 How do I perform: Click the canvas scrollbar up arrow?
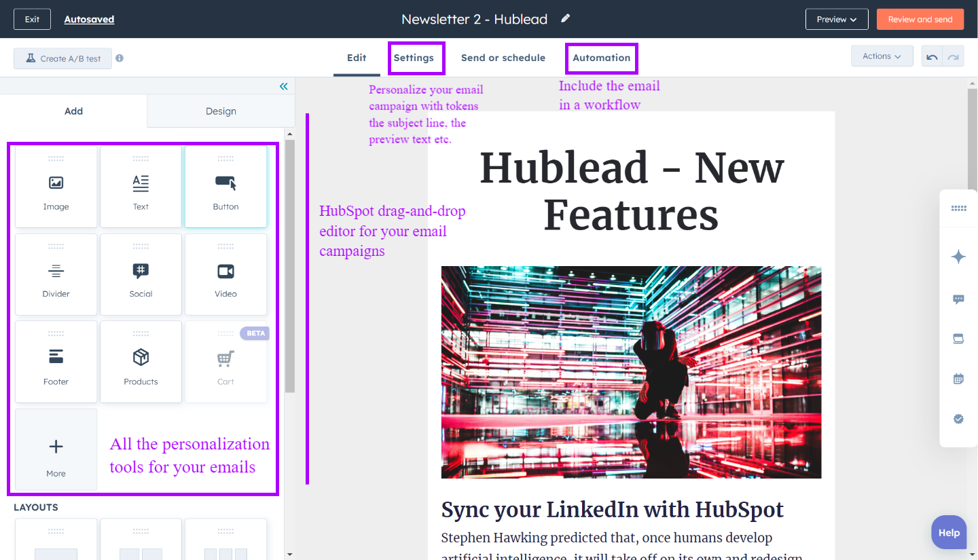[971, 83]
